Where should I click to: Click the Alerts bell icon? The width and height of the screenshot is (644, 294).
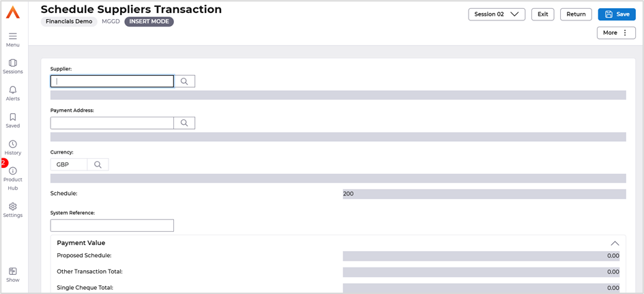[x=13, y=90]
